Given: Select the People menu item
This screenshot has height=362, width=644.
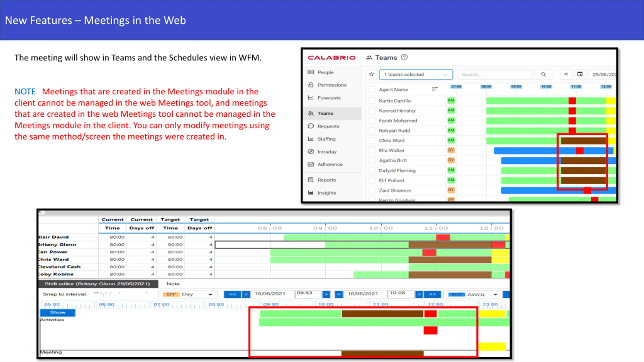Looking at the screenshot, I should 326,72.
